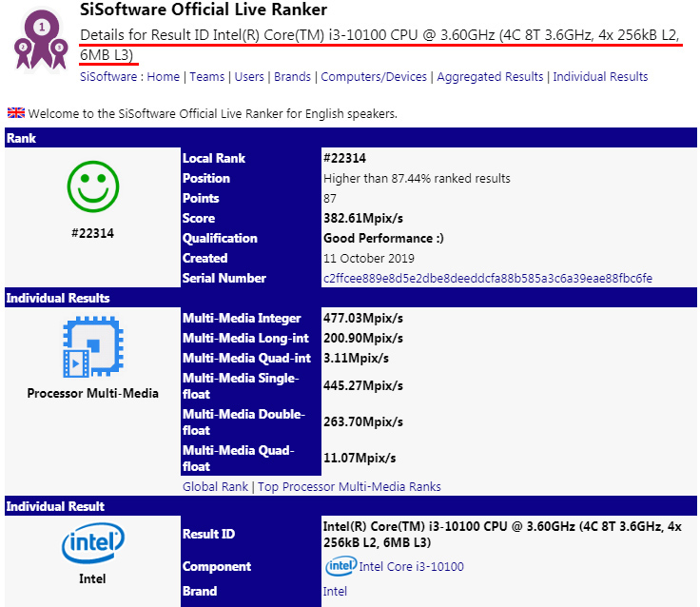Click the welcome message for English speakers

point(212,113)
